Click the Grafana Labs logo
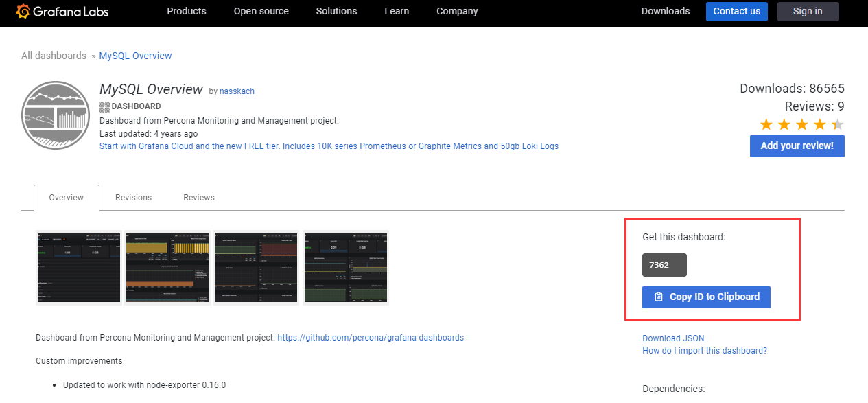868x403 pixels. 62,11
